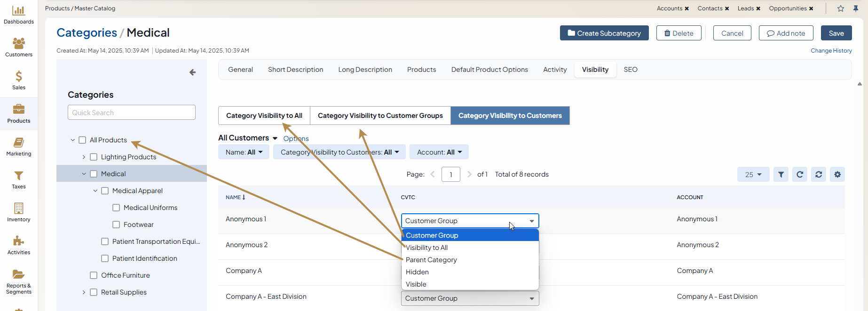Open the Marketing menu icon
The height and width of the screenshot is (311, 868).
click(x=19, y=147)
